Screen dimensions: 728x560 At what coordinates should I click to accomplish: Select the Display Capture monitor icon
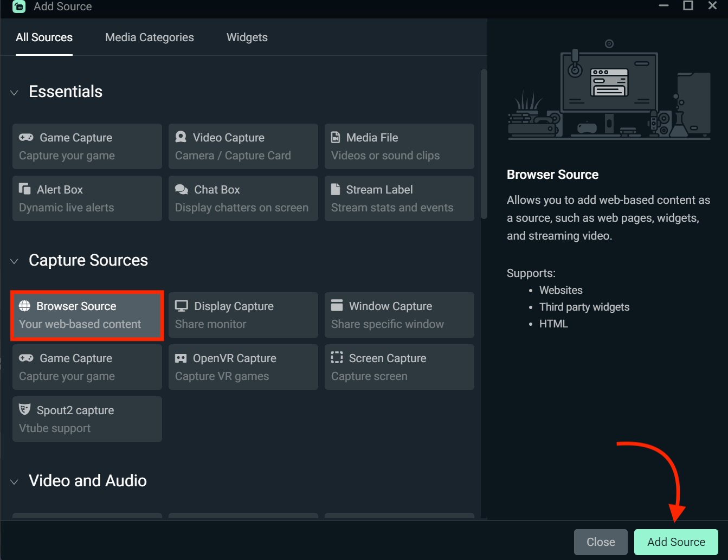tap(181, 306)
